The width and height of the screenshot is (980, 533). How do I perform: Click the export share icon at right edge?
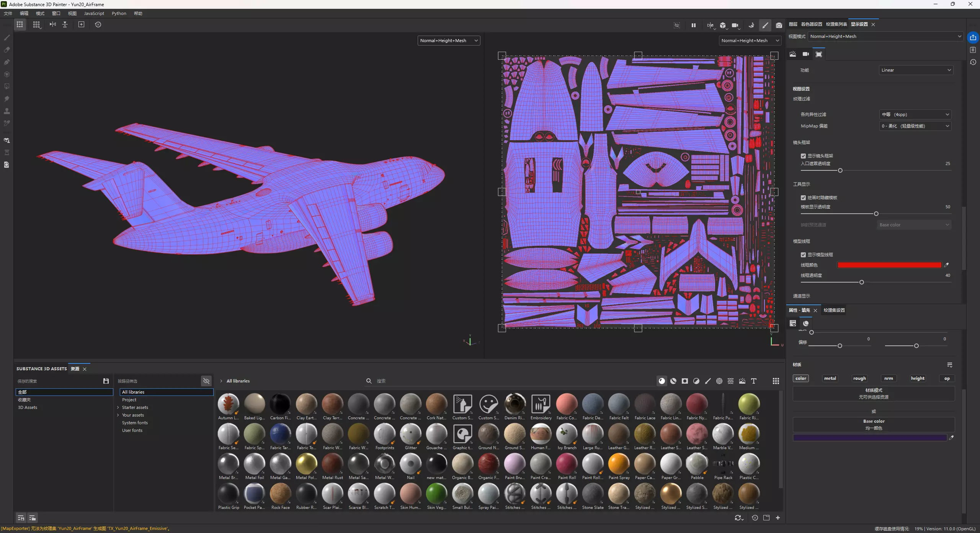(973, 38)
